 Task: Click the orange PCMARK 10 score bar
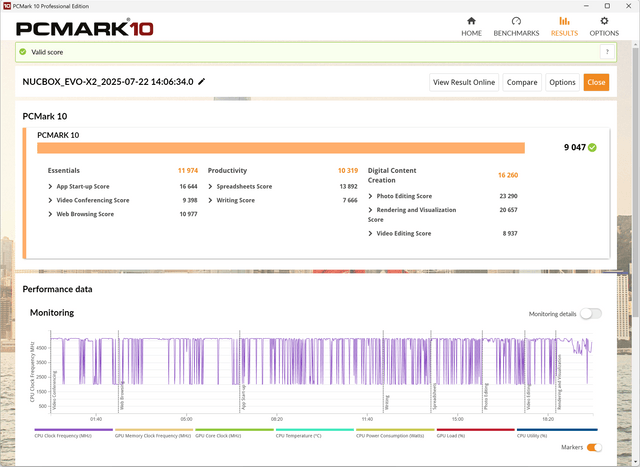click(281, 148)
